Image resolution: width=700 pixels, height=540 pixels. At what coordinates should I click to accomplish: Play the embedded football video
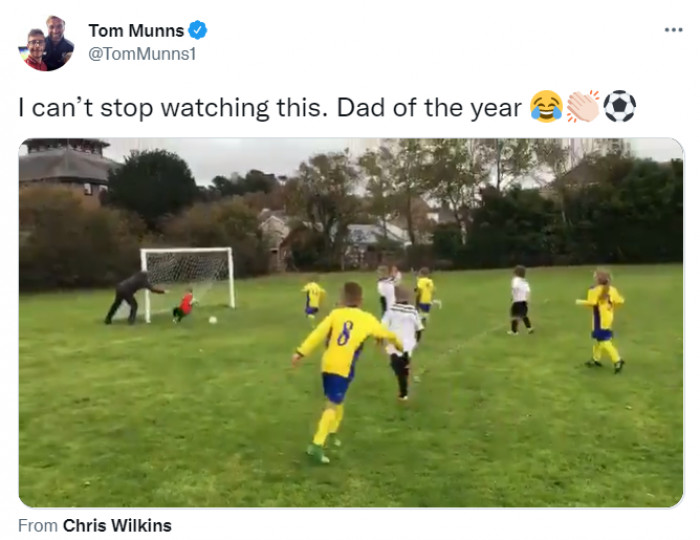[x=351, y=322]
